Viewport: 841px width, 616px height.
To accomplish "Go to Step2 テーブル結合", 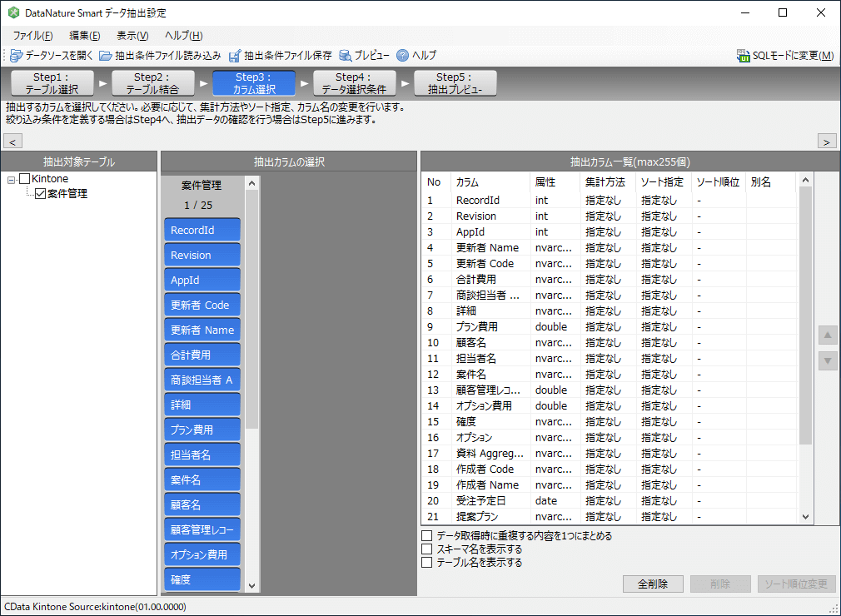I will 152,83.
